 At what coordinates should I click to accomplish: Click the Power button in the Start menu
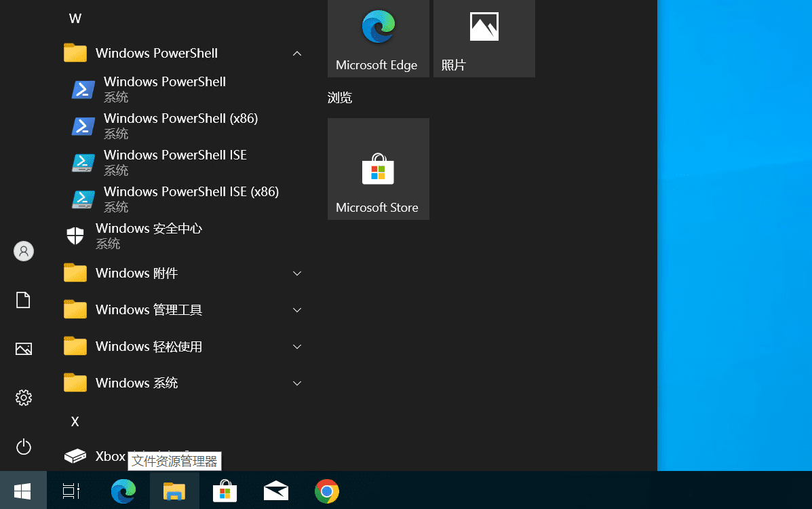[23, 447]
